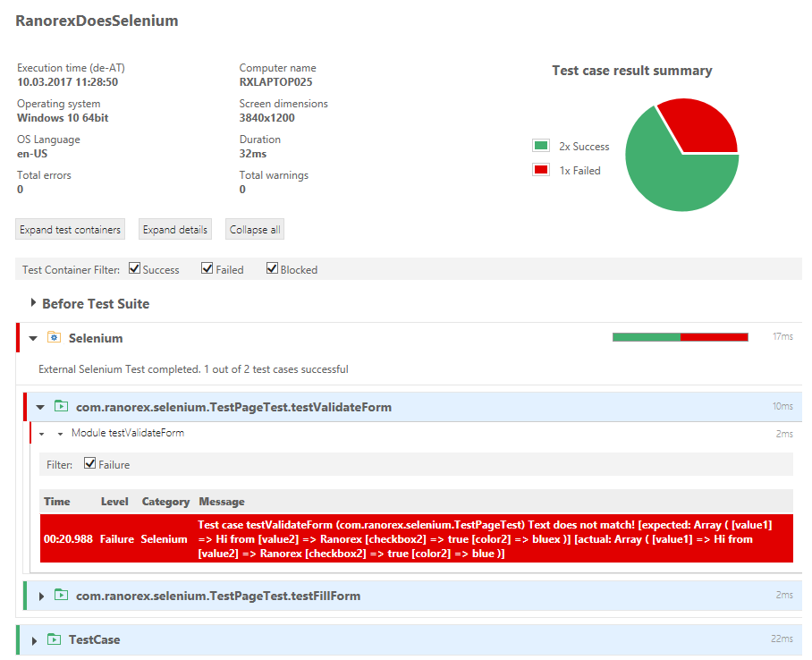Image resolution: width=812 pixels, height=660 pixels.
Task: Collapse second small arrow beside Module testValidateForm
Action: point(60,434)
